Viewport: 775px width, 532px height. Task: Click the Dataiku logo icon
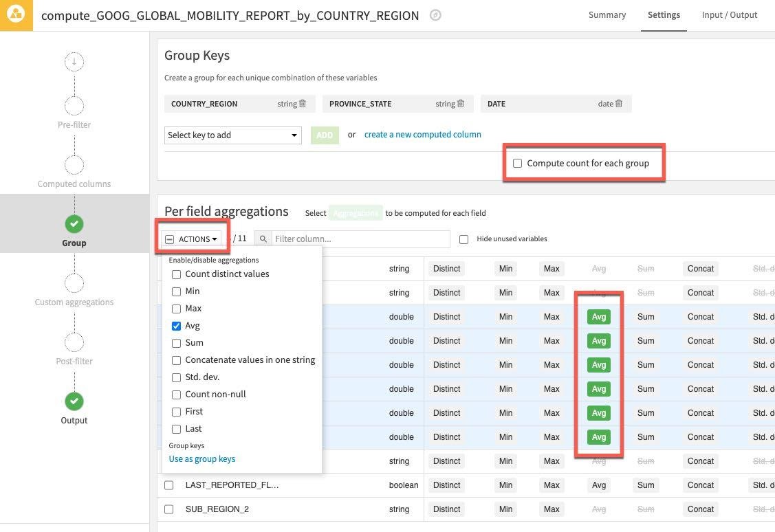(16, 15)
